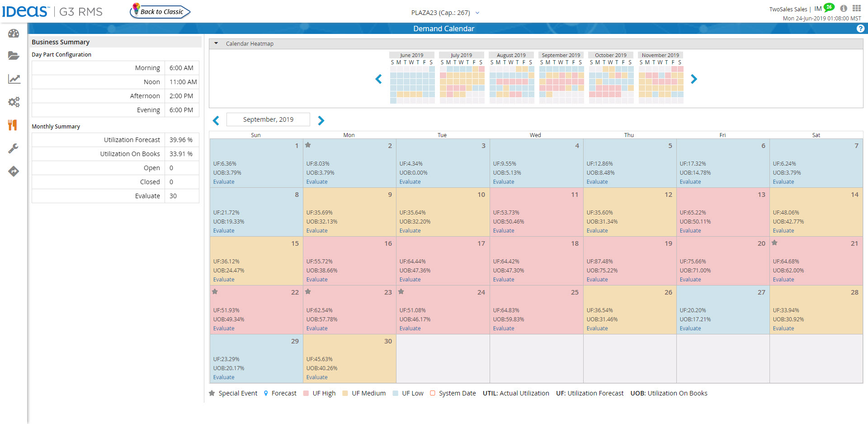868x424 pixels.
Task: Go to previous months in calendar heatmap
Action: pyautogui.click(x=379, y=79)
